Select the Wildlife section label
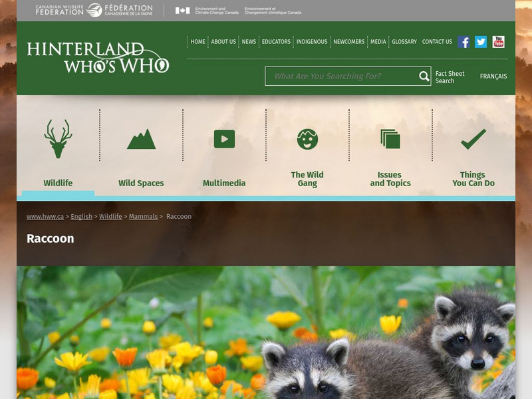This screenshot has height=399, width=532. (x=58, y=183)
